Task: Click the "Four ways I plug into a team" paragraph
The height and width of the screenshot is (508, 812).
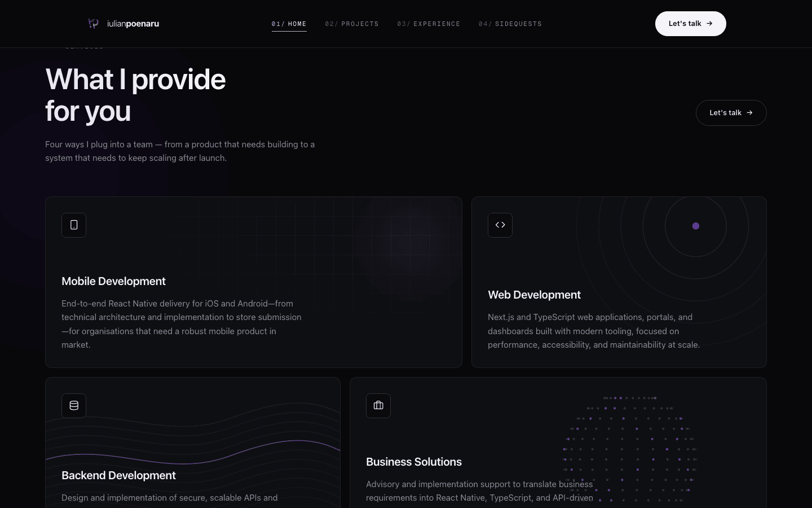Action: pos(180,151)
